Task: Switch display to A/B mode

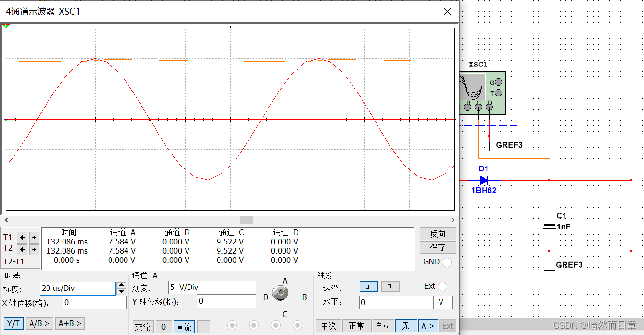Action: (x=39, y=323)
